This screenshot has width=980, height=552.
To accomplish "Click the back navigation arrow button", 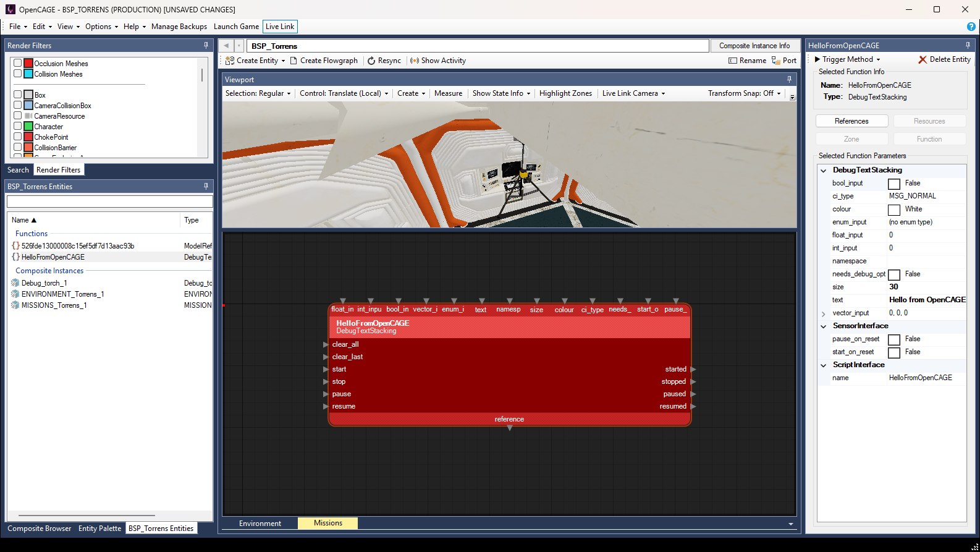I will (226, 46).
